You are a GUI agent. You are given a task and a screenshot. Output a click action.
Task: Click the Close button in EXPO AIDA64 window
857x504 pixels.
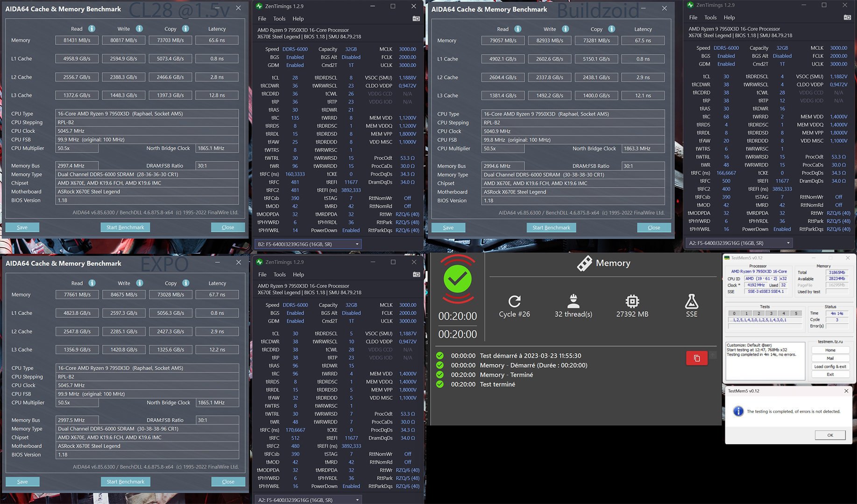pyautogui.click(x=228, y=482)
